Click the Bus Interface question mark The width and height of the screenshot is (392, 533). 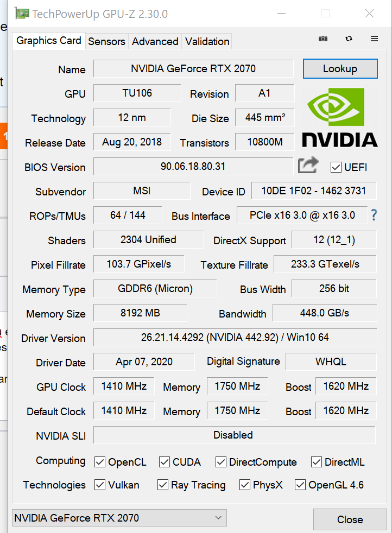pos(374,215)
